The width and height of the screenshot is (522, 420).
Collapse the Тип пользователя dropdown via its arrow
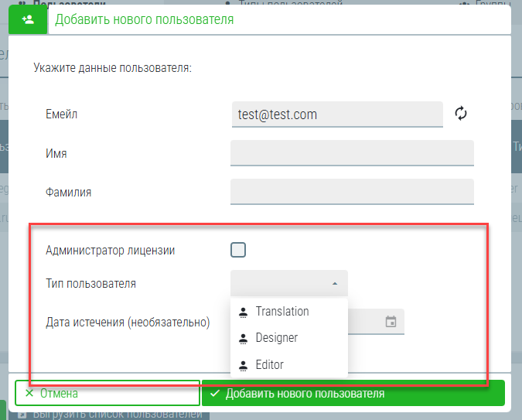pyautogui.click(x=335, y=284)
